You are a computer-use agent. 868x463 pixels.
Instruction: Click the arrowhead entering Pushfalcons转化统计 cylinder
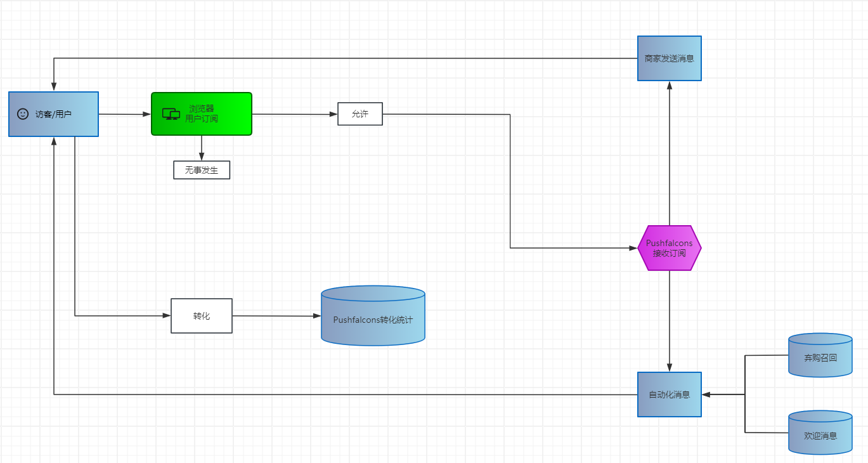click(x=316, y=316)
